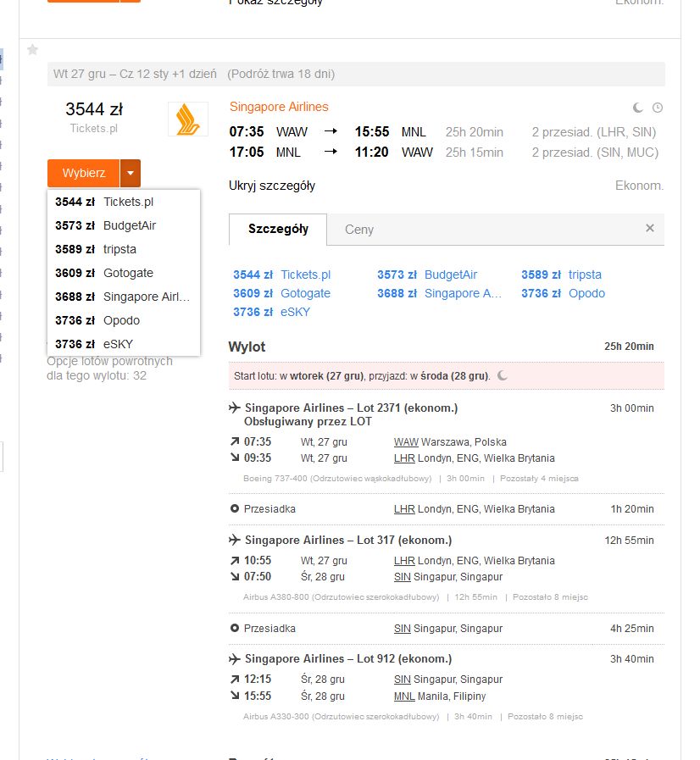
Task: Open Gotogate 3609 zł link in details
Action: point(281,293)
